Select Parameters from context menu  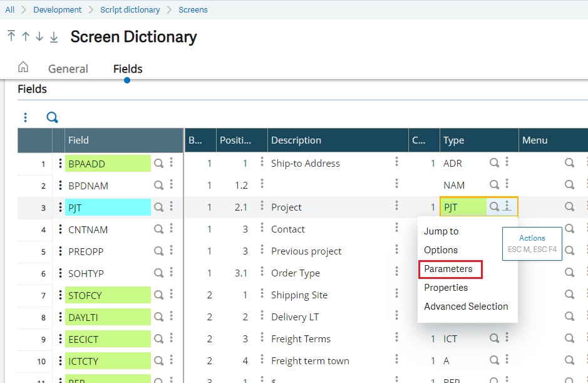pos(448,269)
